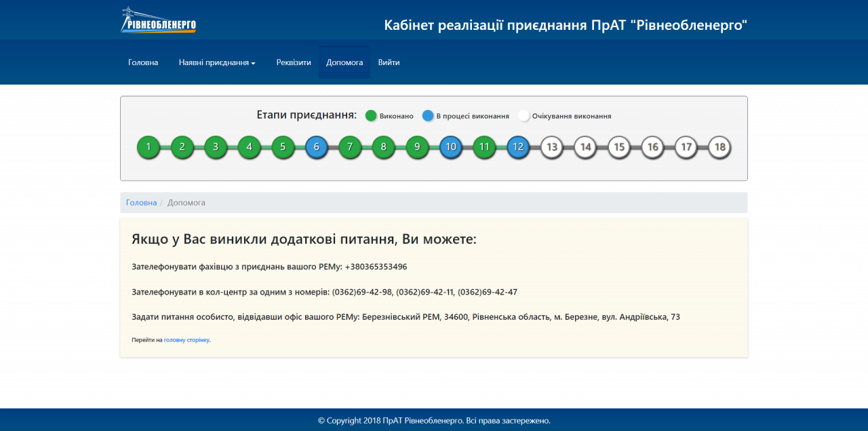868x431 pixels.
Task: Click the white Очікування виконання legend dot
Action: (x=524, y=115)
